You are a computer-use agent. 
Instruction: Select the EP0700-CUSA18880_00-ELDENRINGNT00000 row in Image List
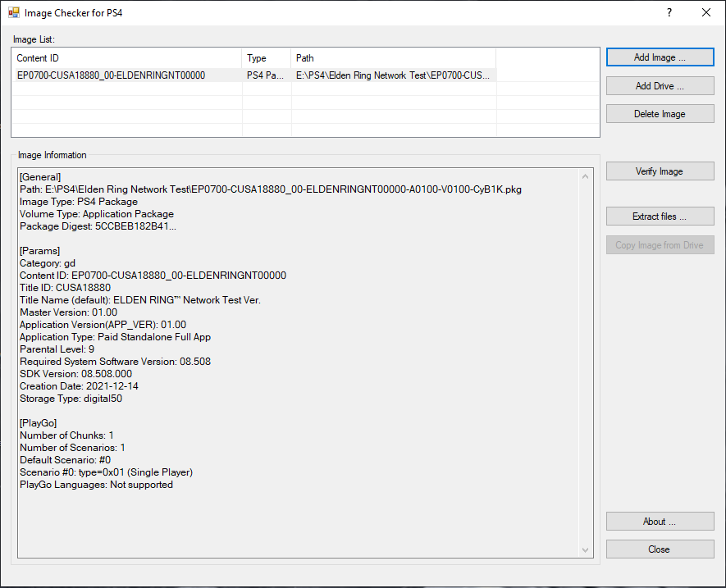tap(254, 75)
